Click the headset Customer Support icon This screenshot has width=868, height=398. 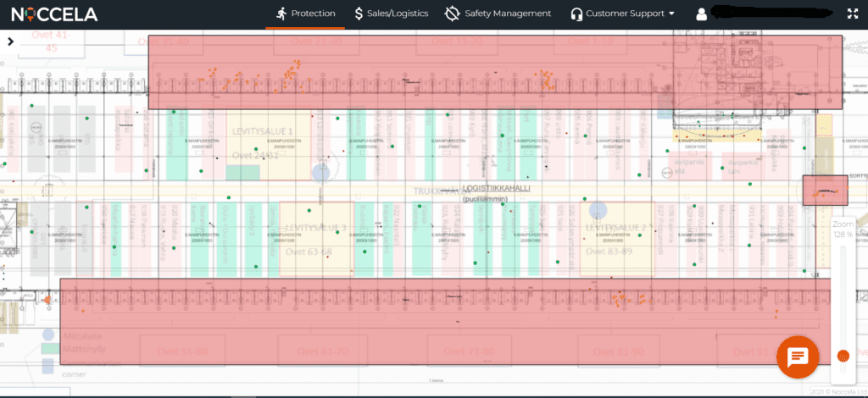tap(576, 14)
